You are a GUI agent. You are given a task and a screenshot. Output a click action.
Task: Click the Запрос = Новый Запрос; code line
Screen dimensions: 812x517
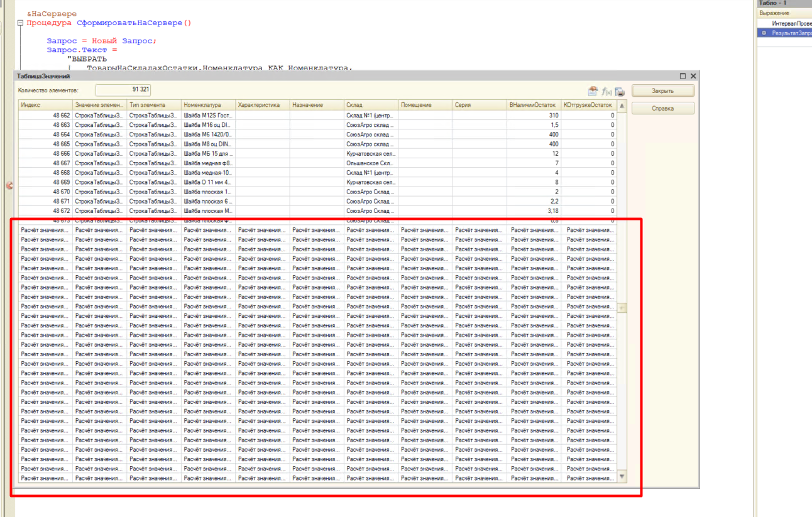[x=101, y=41]
